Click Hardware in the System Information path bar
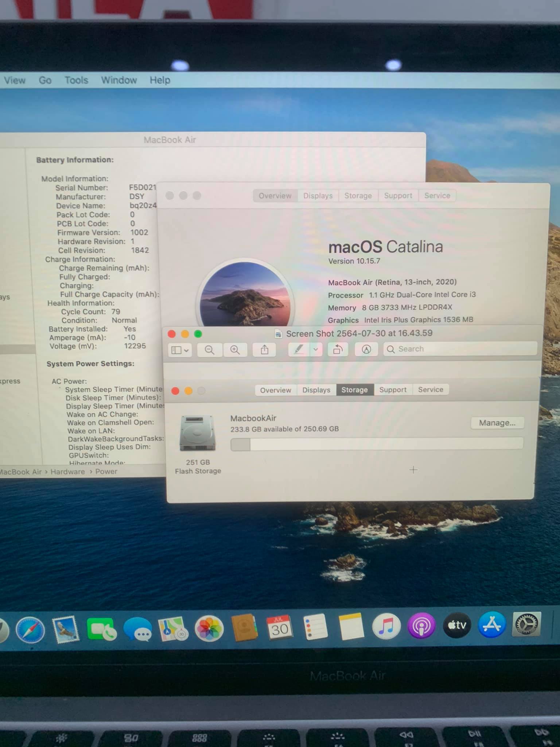The image size is (560, 747). 67,472
